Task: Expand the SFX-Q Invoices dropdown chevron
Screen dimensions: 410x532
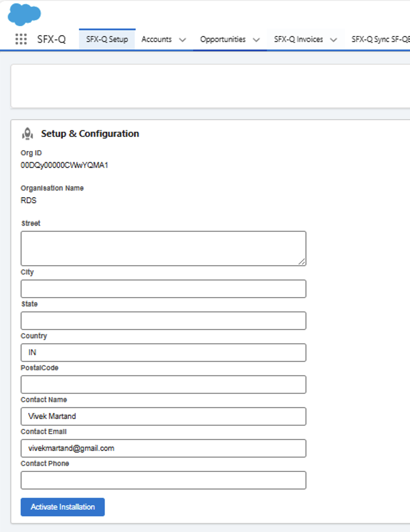Action: (x=333, y=40)
